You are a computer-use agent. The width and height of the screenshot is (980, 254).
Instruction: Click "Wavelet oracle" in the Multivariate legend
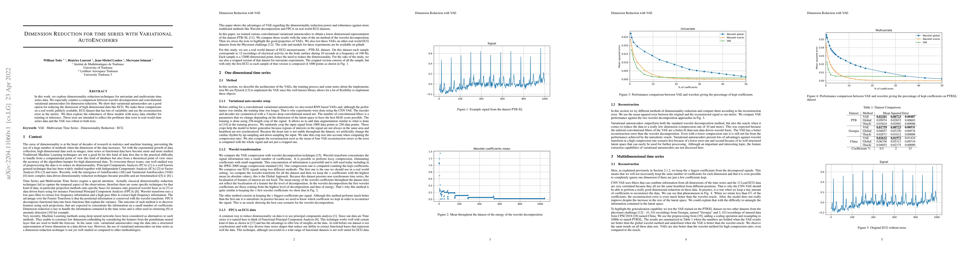pos(931,39)
